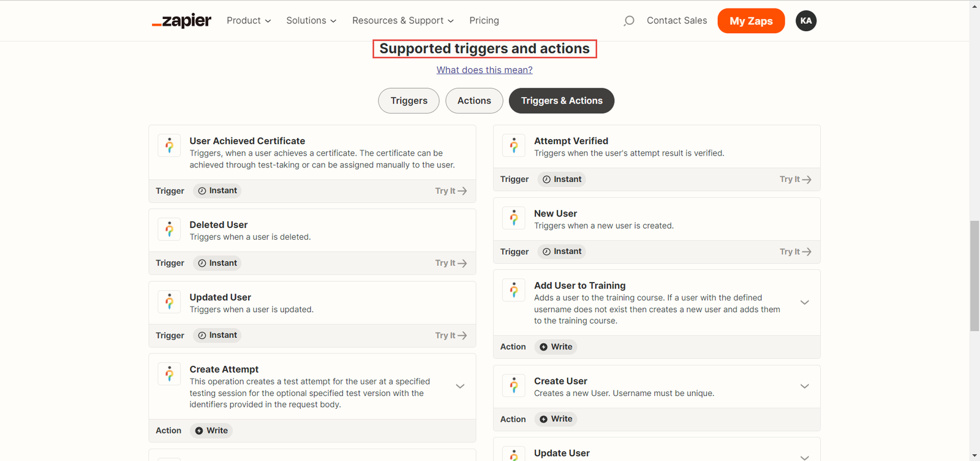Click Try It for New User trigger

click(x=795, y=251)
